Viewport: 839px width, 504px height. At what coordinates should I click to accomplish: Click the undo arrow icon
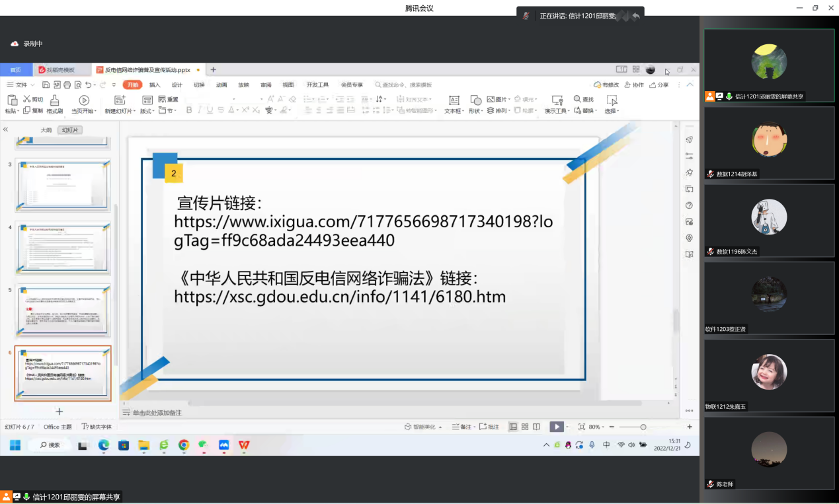(88, 85)
